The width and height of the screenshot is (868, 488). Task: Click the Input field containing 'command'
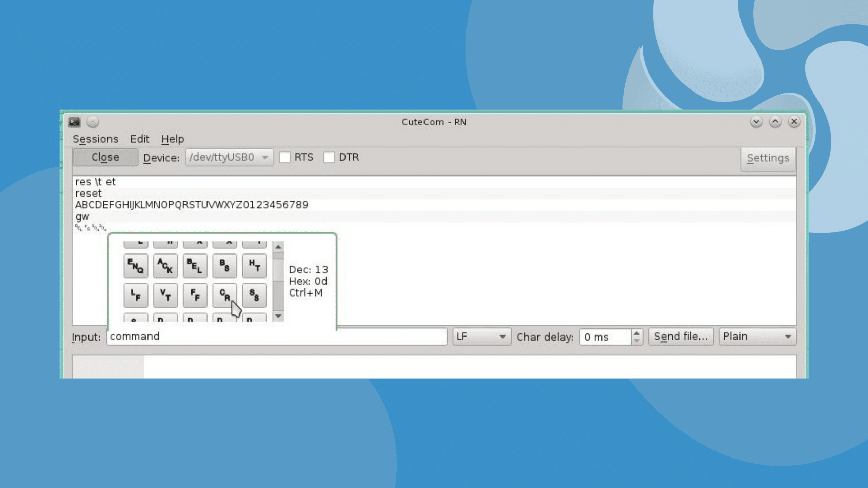click(x=277, y=337)
